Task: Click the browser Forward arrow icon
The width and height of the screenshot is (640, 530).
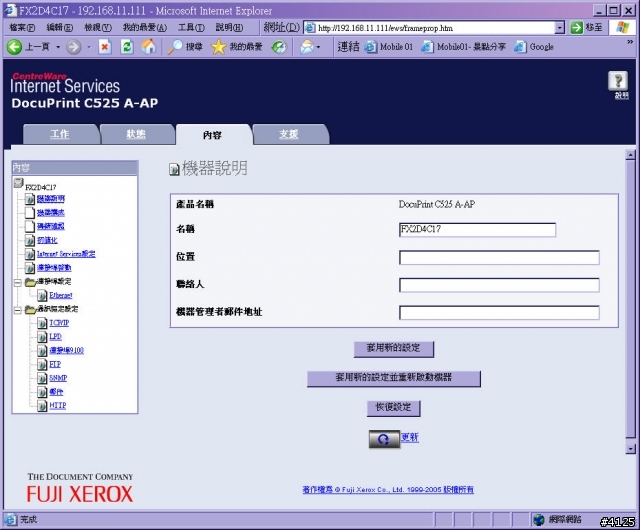Action: [x=74, y=47]
